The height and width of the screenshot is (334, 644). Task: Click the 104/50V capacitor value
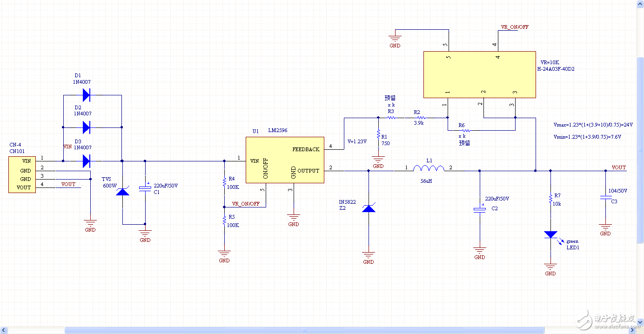(x=618, y=191)
